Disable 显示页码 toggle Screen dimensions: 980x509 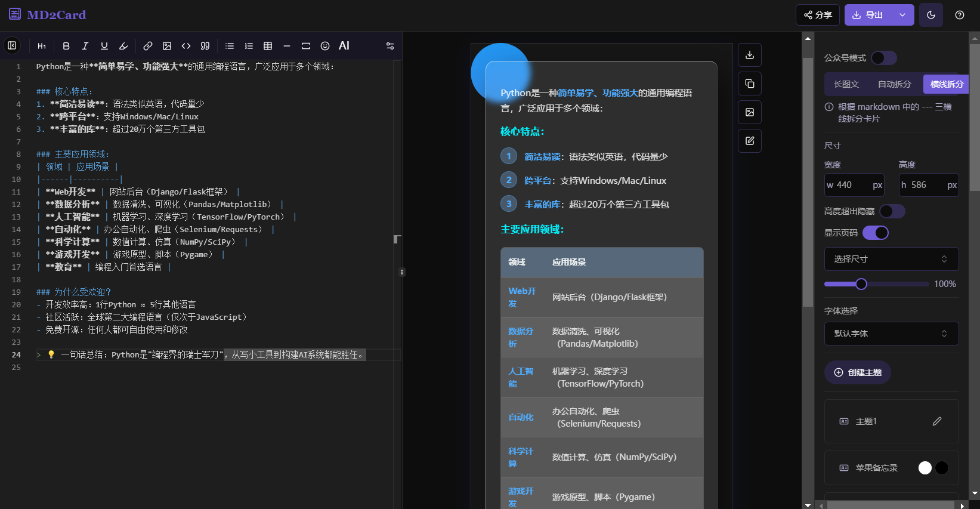tap(876, 233)
